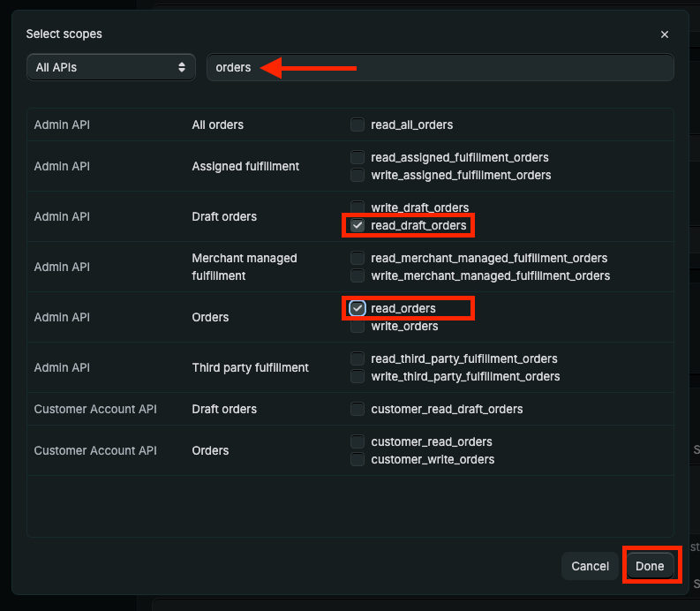Click the All APIs dropdown arrows

tap(182, 67)
